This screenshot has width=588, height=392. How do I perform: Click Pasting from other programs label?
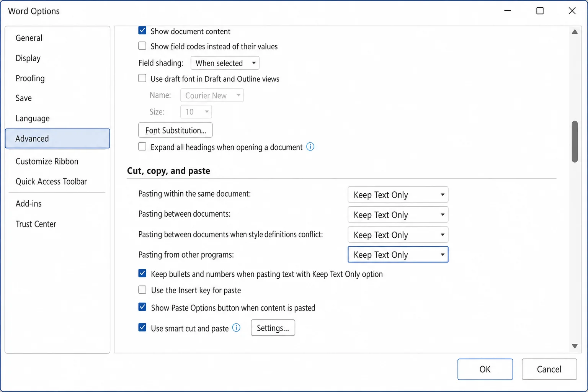pyautogui.click(x=186, y=255)
